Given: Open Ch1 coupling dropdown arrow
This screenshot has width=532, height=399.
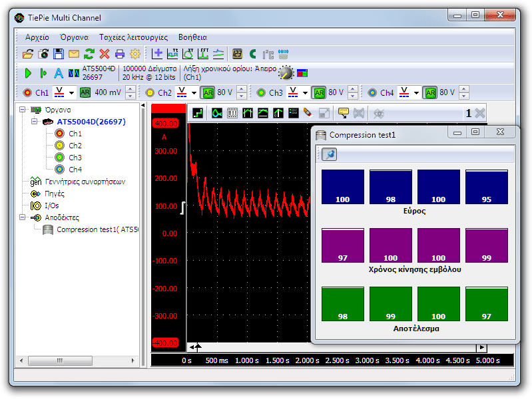Looking at the screenshot, I should (x=72, y=92).
